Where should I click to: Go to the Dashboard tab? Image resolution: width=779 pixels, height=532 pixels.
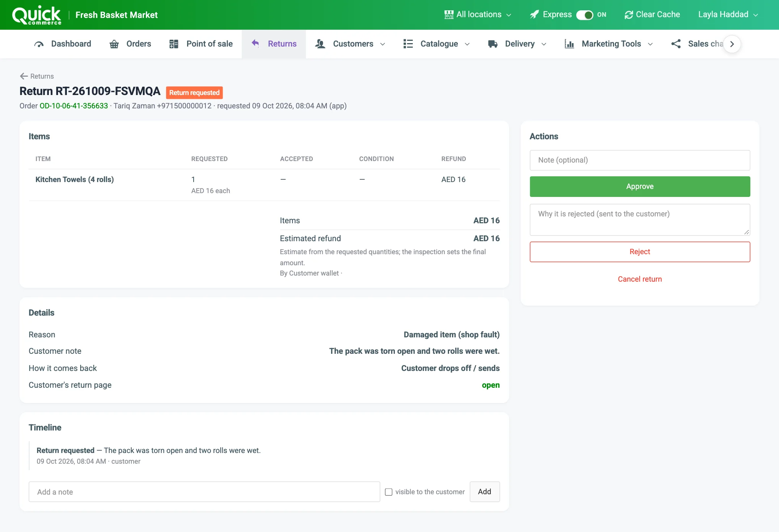63,44
